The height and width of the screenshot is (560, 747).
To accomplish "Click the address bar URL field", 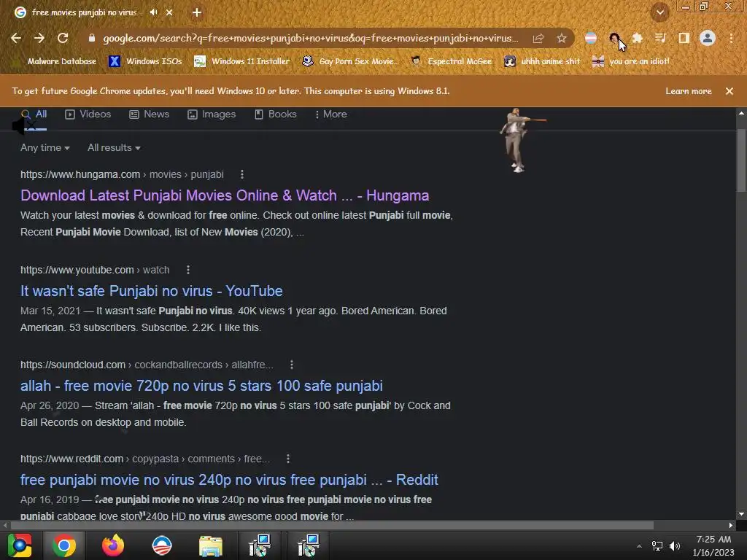I will point(311,38).
